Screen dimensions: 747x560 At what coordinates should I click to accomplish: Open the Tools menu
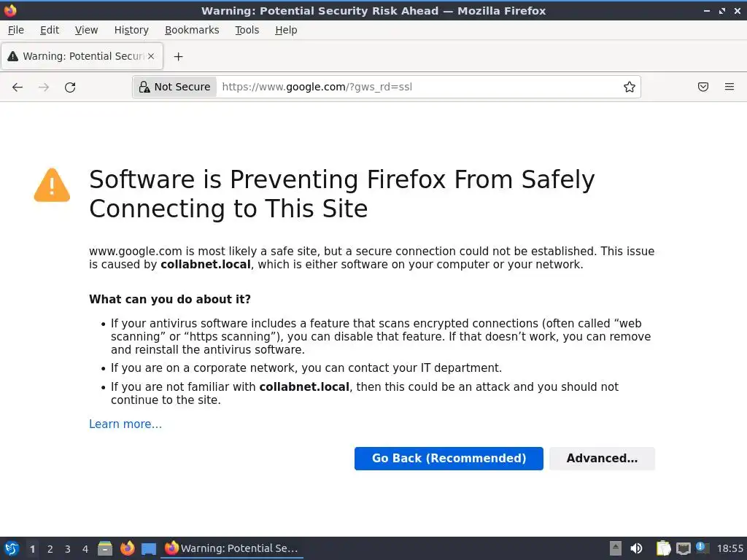pyautogui.click(x=247, y=30)
